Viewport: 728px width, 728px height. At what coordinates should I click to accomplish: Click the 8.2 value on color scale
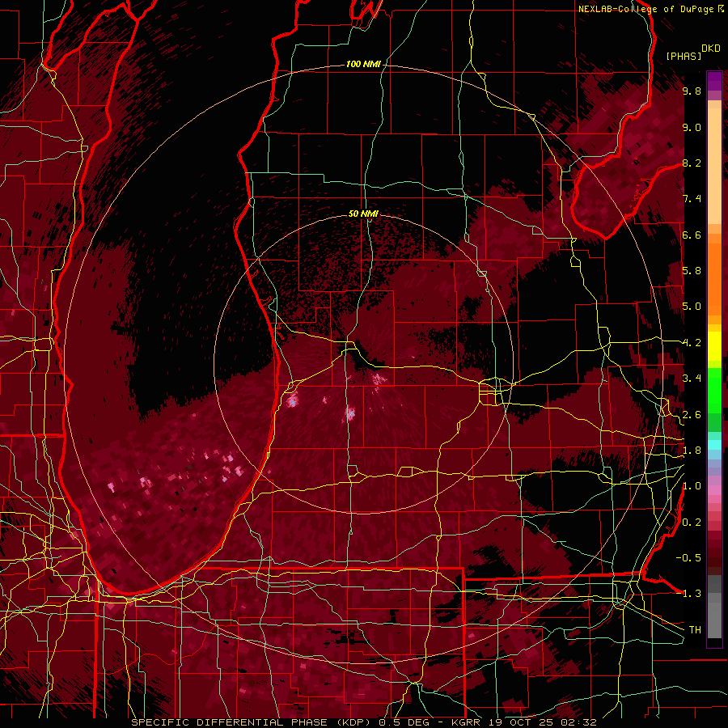[692, 163]
